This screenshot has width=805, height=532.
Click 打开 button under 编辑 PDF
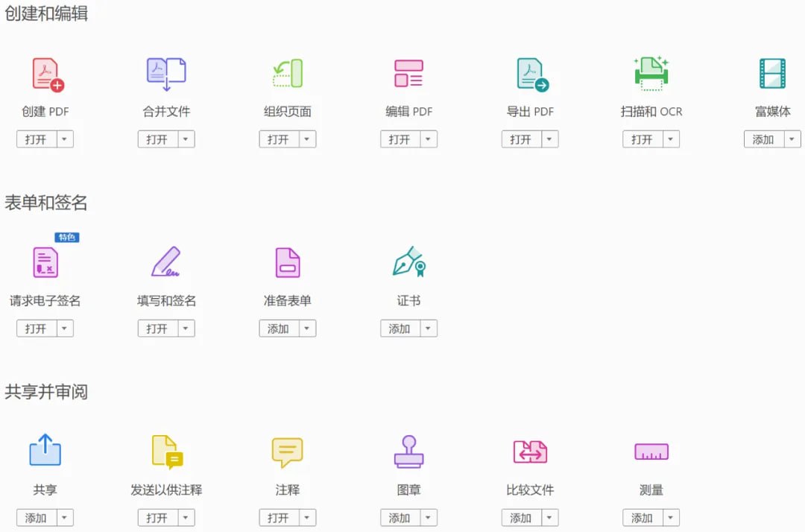tap(400, 139)
